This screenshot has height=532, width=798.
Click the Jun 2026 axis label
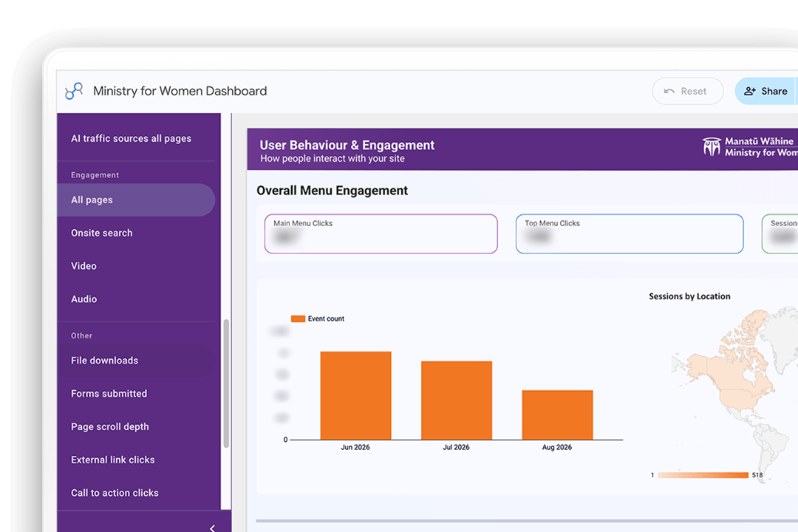[355, 448]
